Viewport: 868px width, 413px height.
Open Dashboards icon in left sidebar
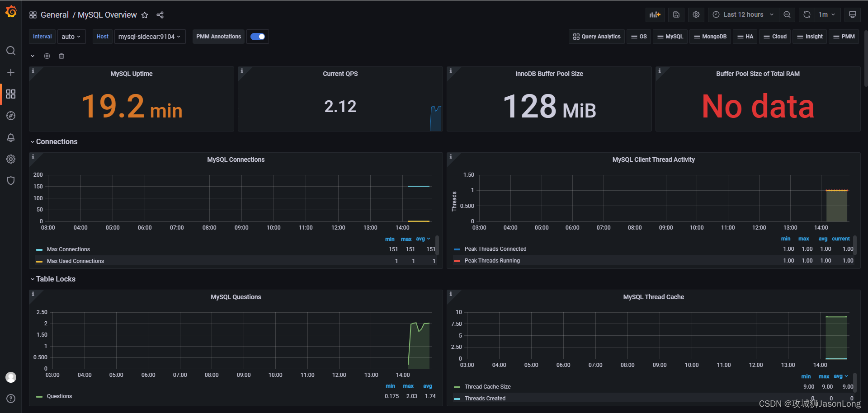[x=11, y=94]
